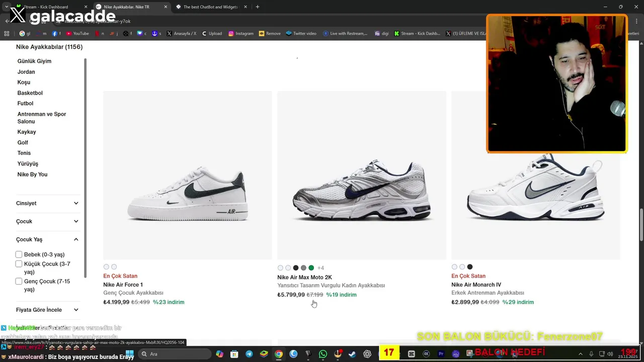644x362 pixels.
Task: Open the Nike Air Monarch IV product title
Action: (476, 285)
